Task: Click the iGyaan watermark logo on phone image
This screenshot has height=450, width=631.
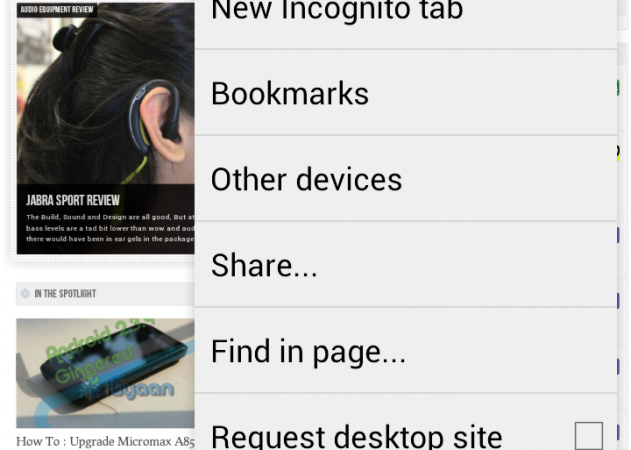Action: coord(133,390)
